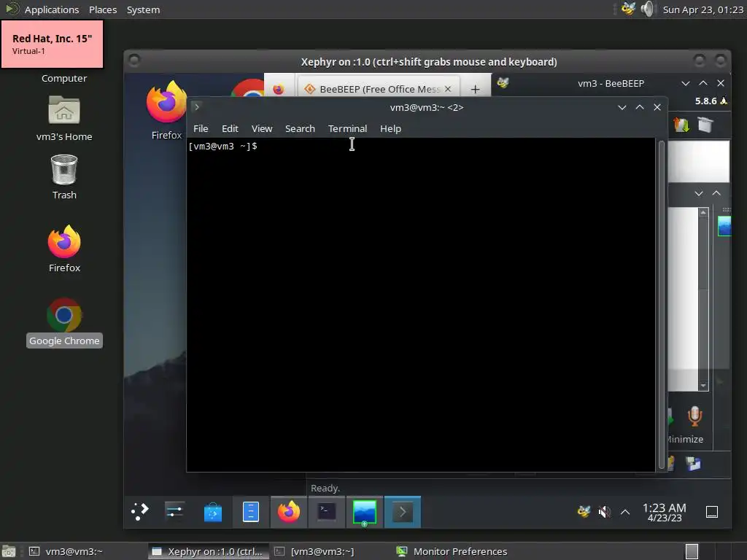The image size is (747, 560).
Task: Open the View menu in the terminal
Action: [262, 128]
